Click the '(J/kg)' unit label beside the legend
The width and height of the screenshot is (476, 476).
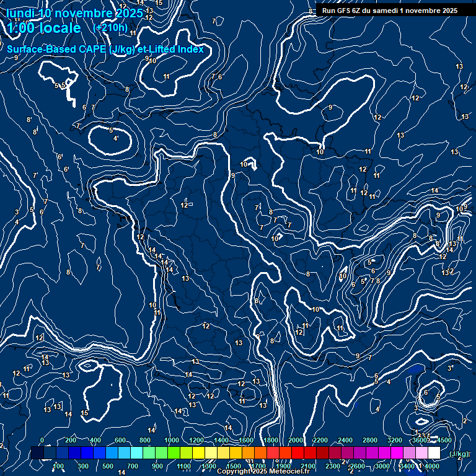point(459,454)
